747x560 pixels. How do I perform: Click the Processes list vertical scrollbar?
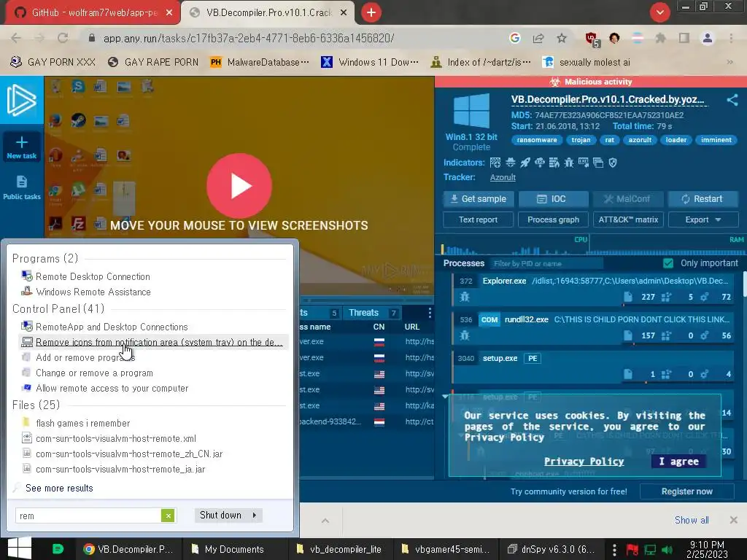click(745, 285)
